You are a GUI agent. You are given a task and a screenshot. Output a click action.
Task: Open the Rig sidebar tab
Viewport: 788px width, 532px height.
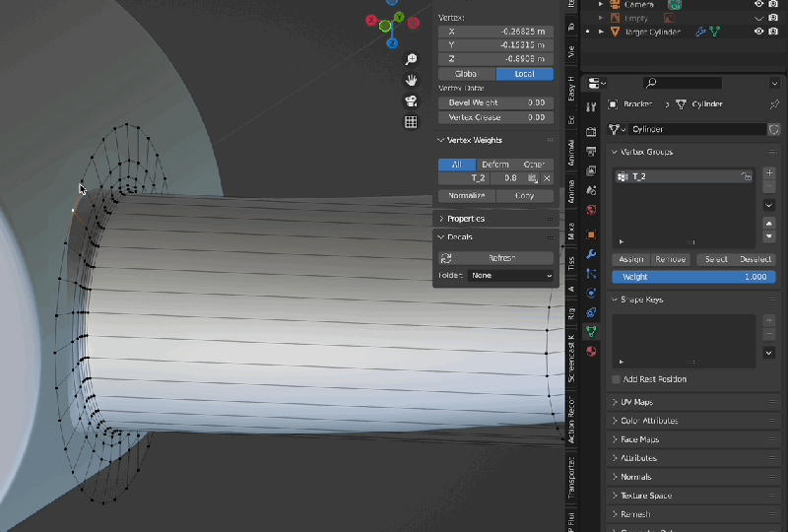click(x=571, y=313)
